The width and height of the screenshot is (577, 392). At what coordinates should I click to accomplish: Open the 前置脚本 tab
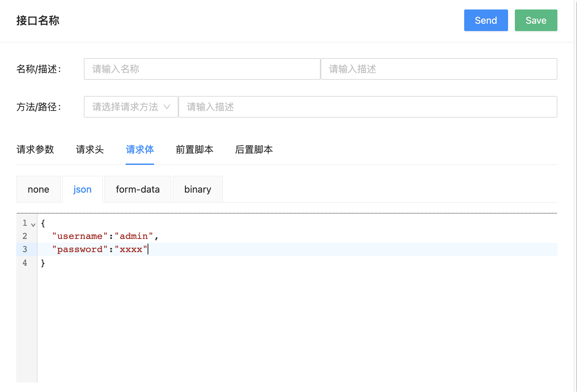(x=195, y=149)
